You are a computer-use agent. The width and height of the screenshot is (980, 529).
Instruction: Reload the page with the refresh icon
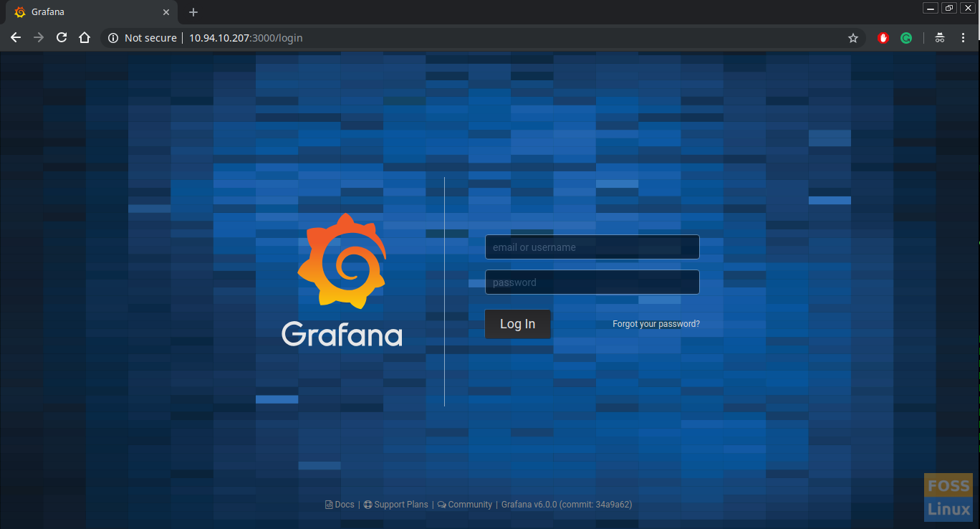[x=62, y=38]
